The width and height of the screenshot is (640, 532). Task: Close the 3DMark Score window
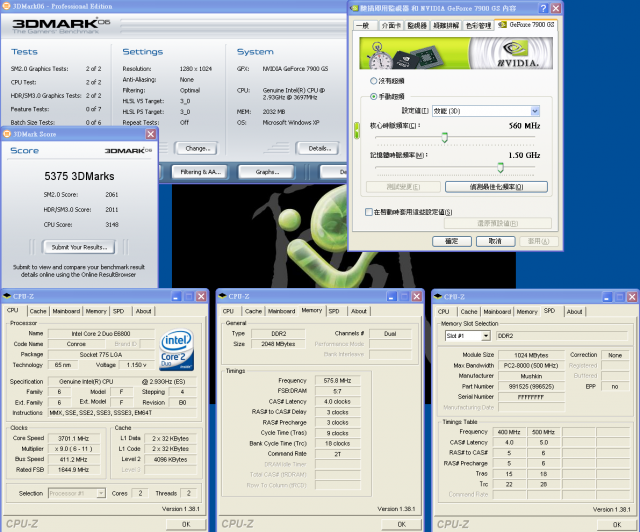pos(151,134)
